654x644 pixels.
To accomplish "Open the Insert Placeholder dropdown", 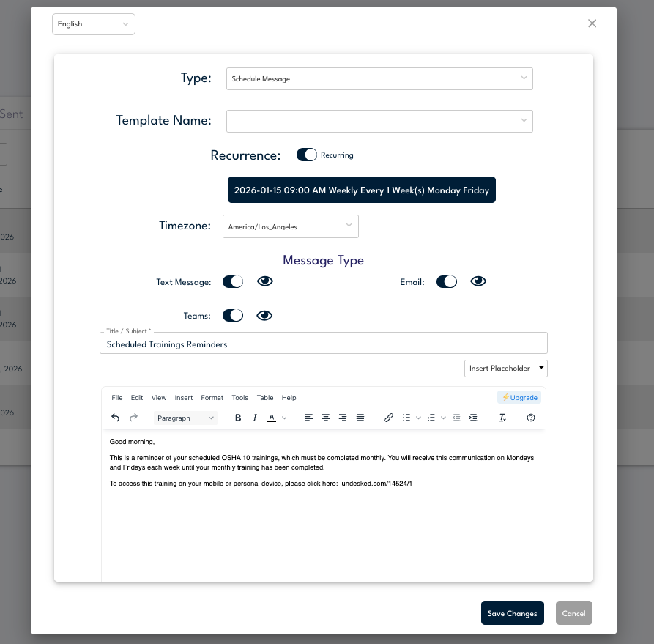I will coord(505,368).
